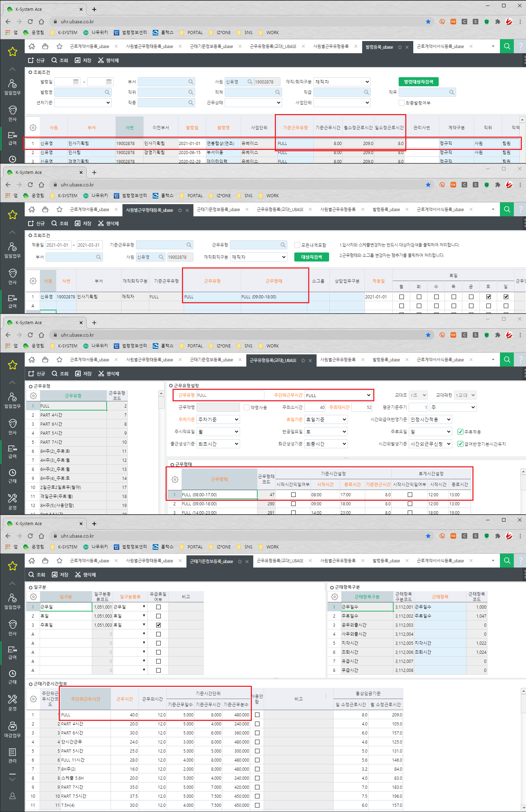Image resolution: width=526 pixels, height=812 pixels.
Task: Open 일일업무 sidebar icon in 발령등록 window
Action: [x=13, y=87]
